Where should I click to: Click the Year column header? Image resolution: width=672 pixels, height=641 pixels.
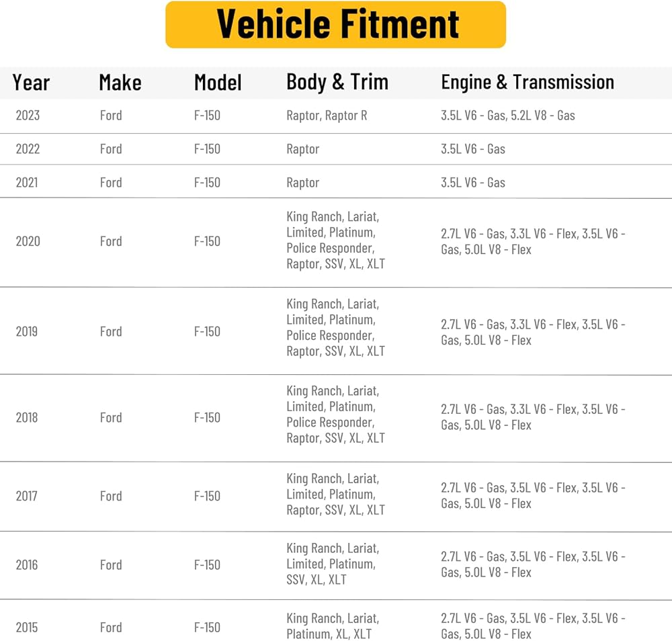click(31, 83)
